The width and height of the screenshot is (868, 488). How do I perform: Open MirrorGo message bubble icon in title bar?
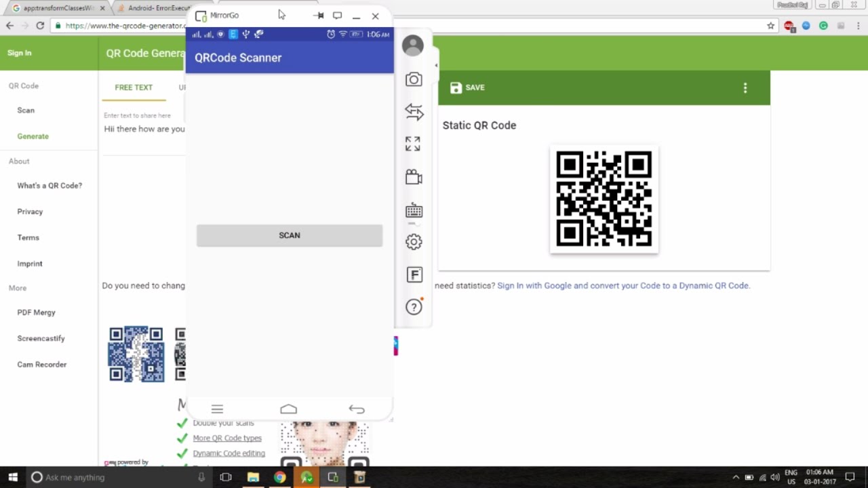[x=337, y=15]
